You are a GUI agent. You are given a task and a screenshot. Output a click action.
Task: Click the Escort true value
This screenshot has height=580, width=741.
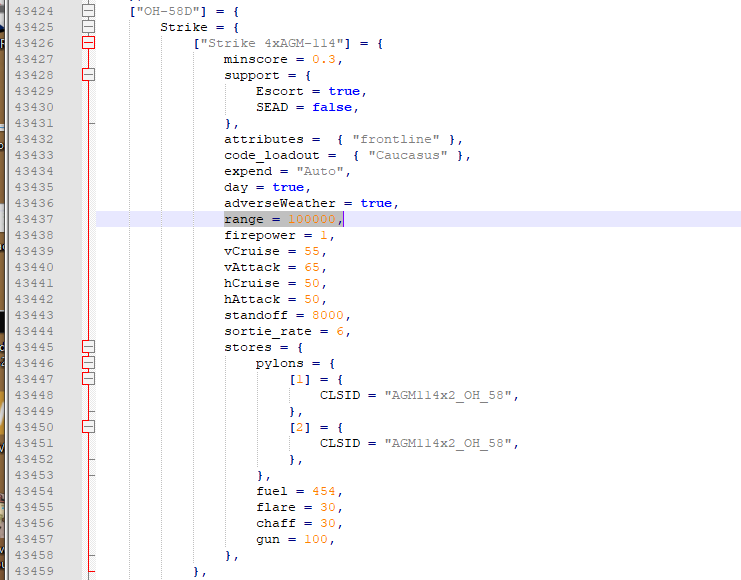(x=344, y=91)
